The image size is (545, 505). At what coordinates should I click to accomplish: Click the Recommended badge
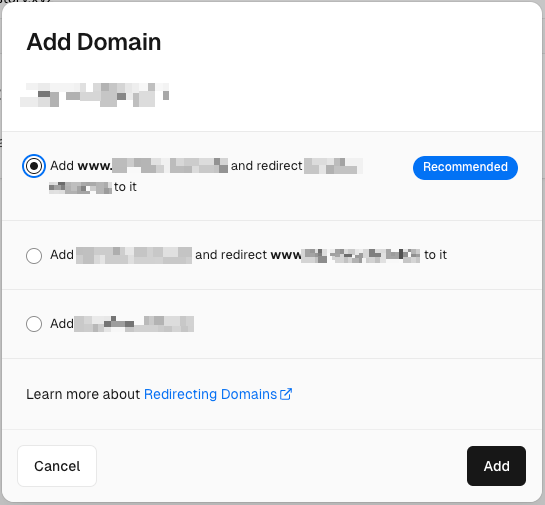(465, 168)
